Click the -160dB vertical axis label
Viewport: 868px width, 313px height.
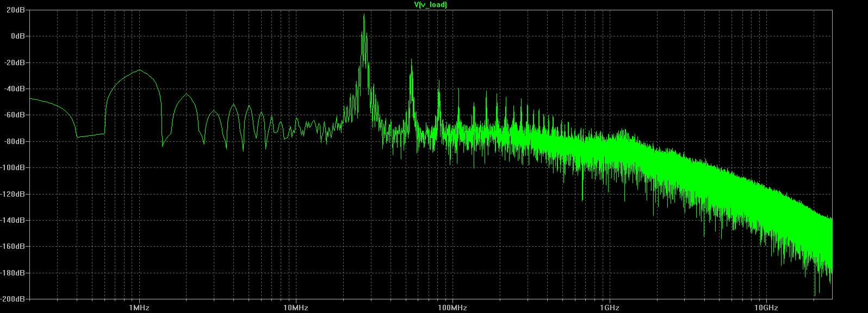(x=14, y=246)
